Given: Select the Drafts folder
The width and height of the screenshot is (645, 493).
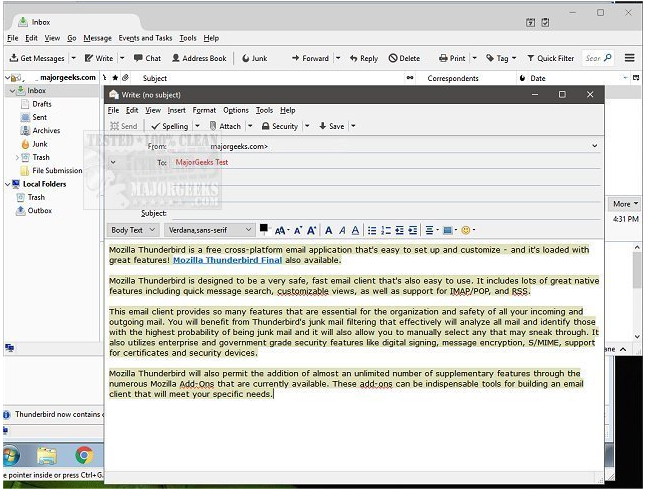Looking at the screenshot, I should click(x=42, y=104).
